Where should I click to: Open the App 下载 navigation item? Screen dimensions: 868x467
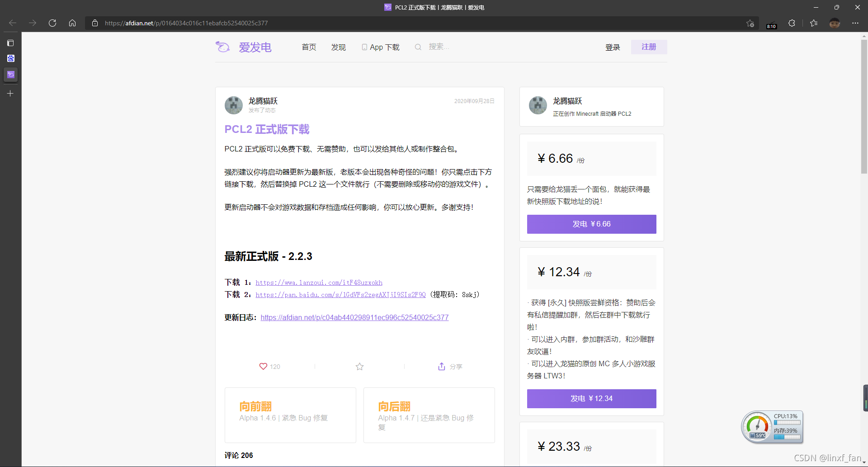(x=381, y=47)
